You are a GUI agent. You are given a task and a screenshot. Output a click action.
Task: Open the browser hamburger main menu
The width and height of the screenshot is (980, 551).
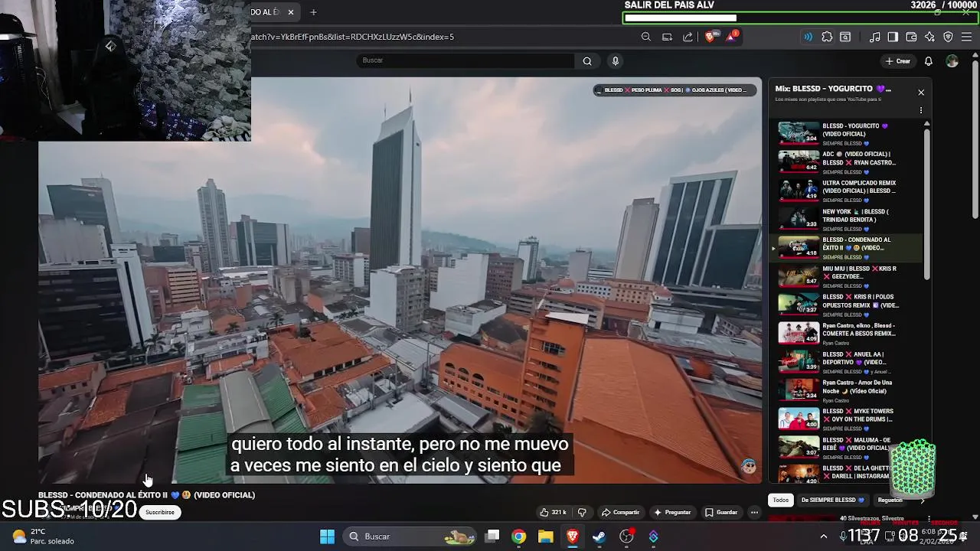(967, 37)
